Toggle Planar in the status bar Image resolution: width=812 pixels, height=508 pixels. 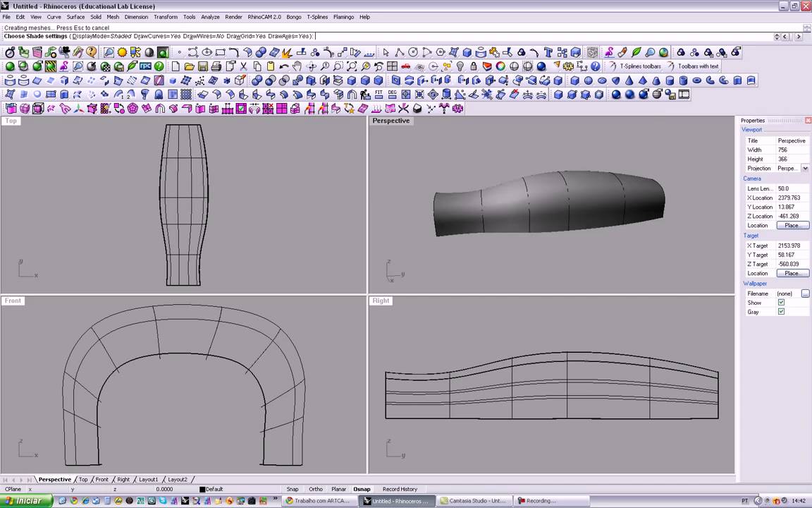338,489
